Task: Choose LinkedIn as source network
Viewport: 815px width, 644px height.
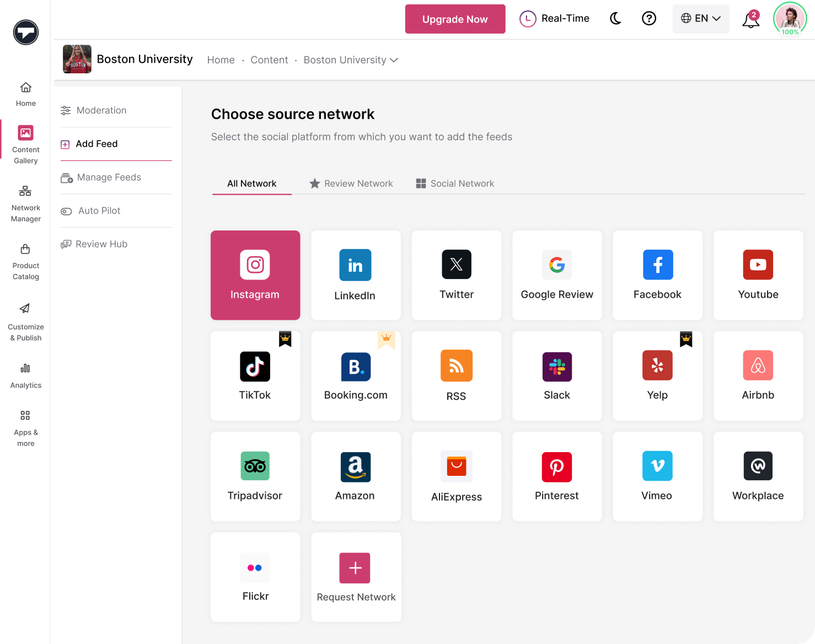Action: tap(356, 275)
